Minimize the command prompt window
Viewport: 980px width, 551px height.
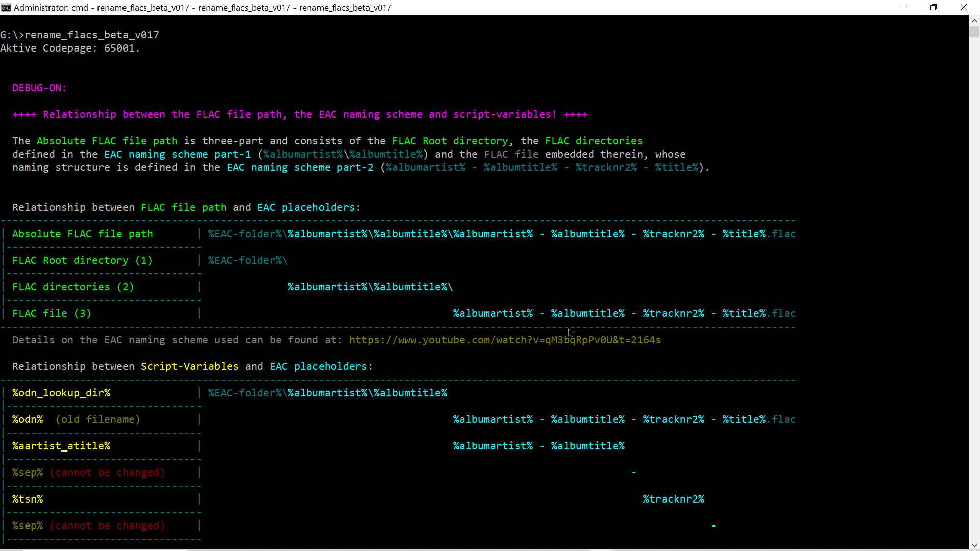tap(904, 7)
